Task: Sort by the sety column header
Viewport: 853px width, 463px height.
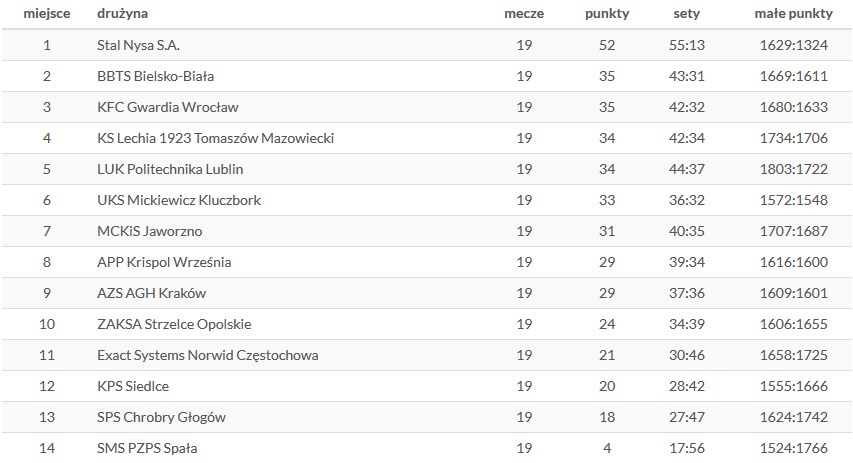Action: 687,14
